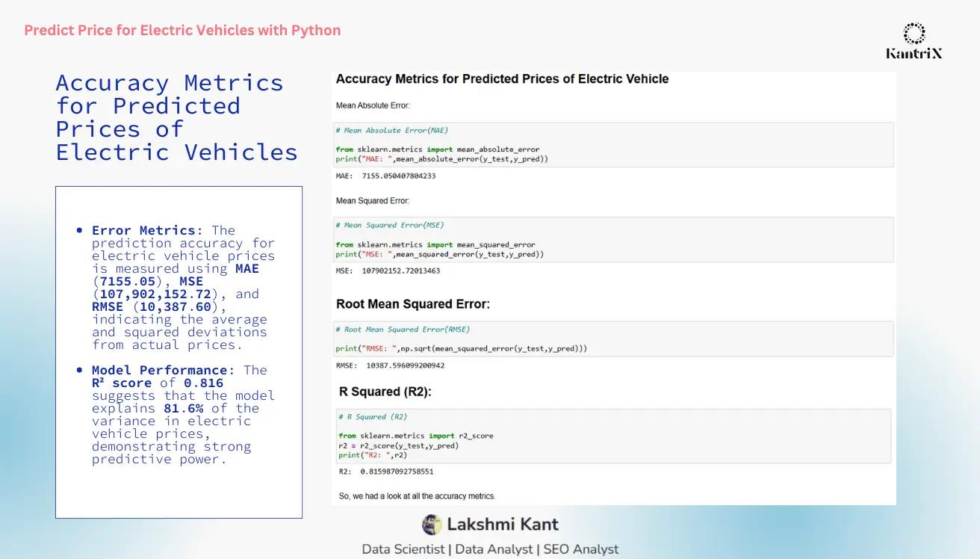The height and width of the screenshot is (559, 980).
Task: Click the 'Accuracy Metrics for Predicted Prices of Electric Vehicles' slide title
Action: tap(177, 117)
